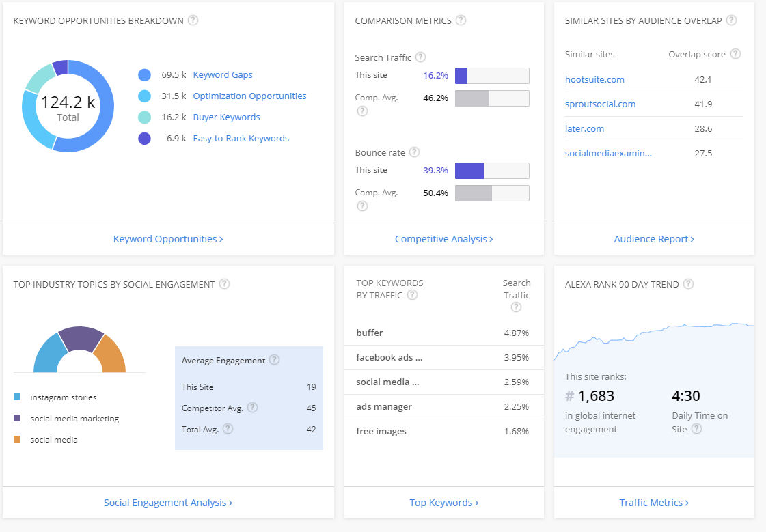Click help icon next to Comparison Metrics
Screen dimensions: 766x532
tap(461, 20)
